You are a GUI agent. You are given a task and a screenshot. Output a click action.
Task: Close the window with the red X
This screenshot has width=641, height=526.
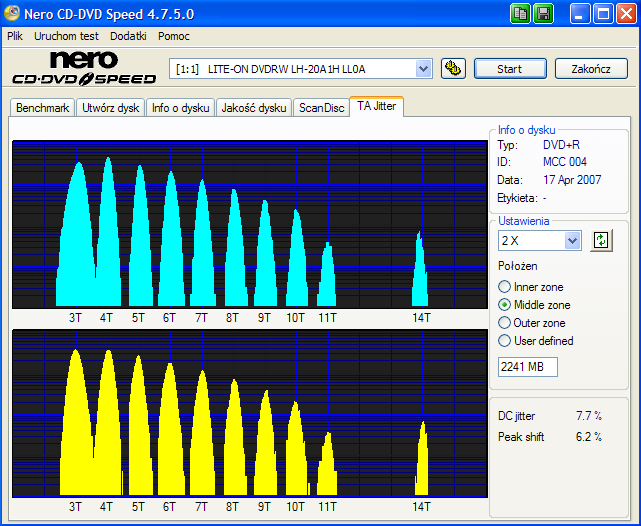[625, 13]
